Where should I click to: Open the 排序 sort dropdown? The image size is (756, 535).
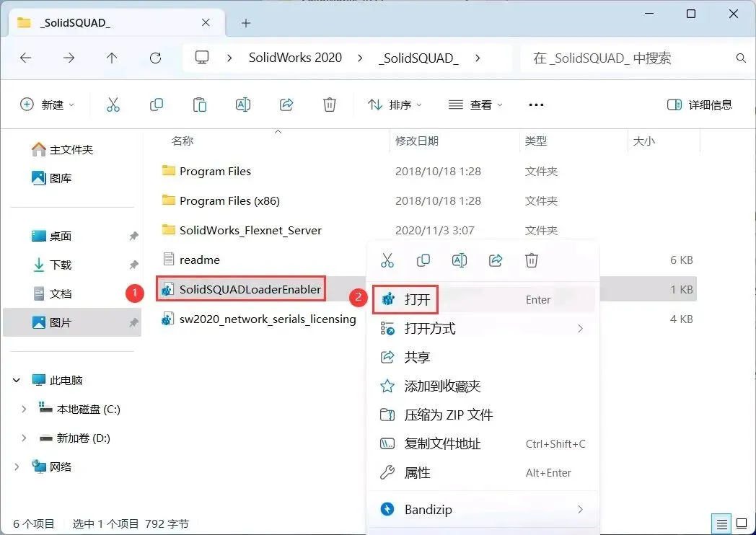(x=395, y=105)
